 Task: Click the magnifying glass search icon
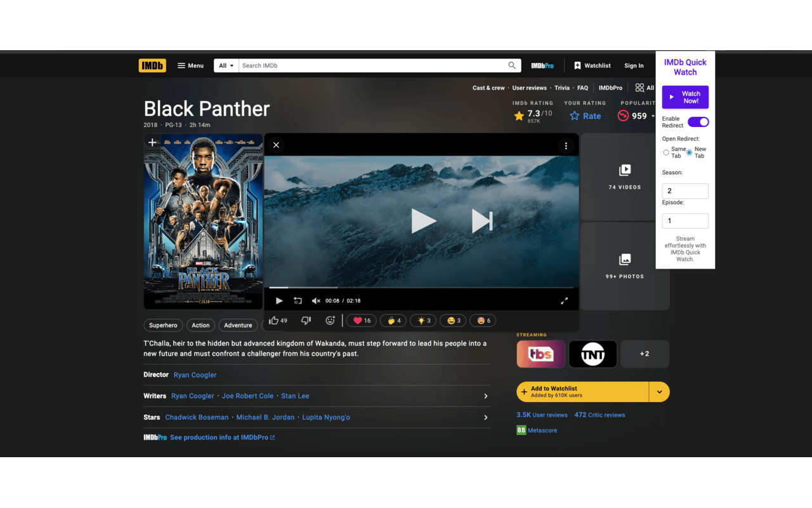coord(512,65)
